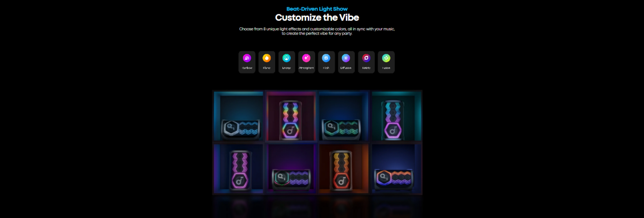Screen dimensions: 644x218
Task: Select the upright speaker in the top-right teal cubby
Action: coord(392,120)
